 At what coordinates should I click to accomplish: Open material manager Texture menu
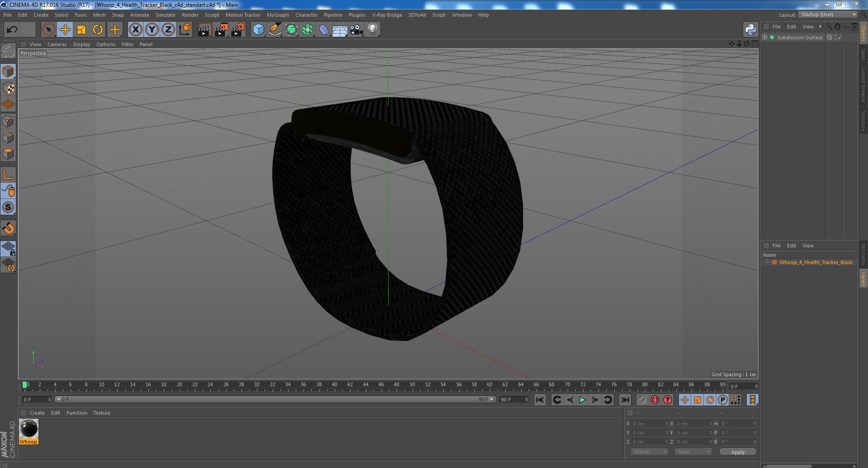(102, 413)
